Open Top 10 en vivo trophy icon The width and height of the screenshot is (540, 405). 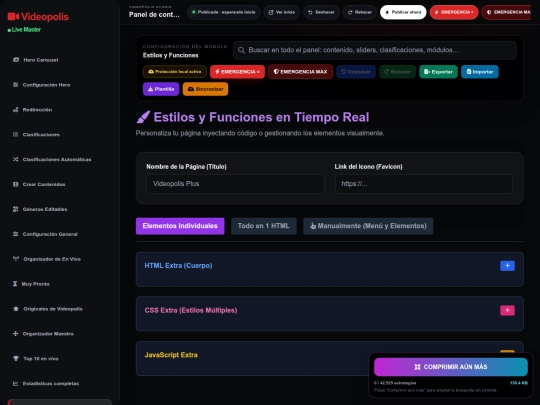click(x=16, y=359)
